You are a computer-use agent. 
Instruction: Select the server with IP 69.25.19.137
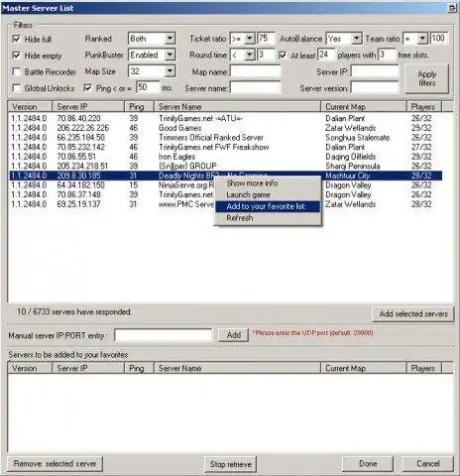point(225,204)
